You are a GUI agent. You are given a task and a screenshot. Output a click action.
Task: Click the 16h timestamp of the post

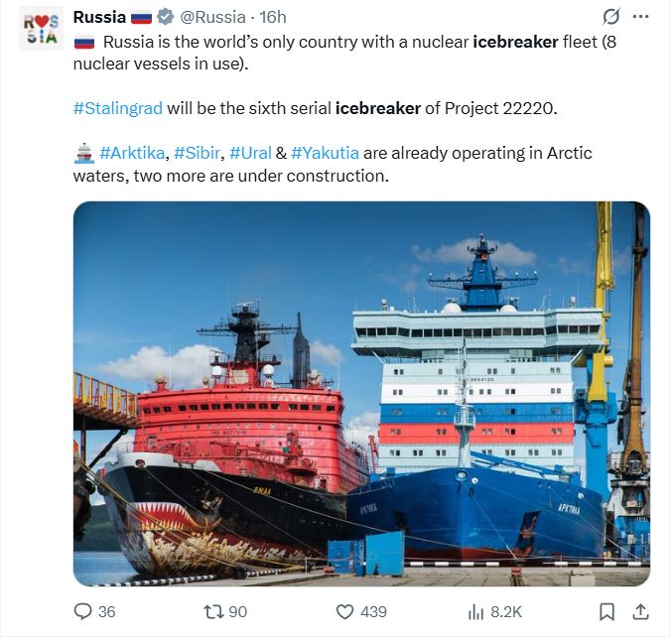[x=273, y=17]
